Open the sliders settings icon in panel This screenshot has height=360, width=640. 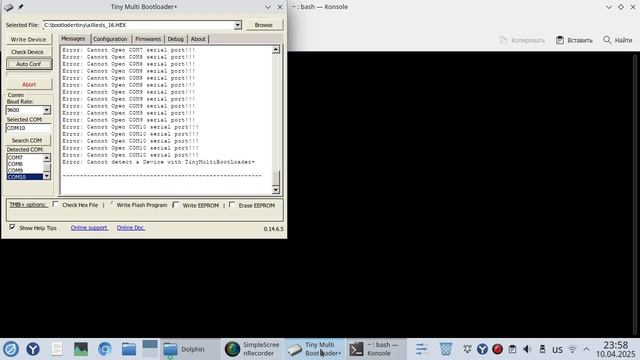[x=422, y=349]
